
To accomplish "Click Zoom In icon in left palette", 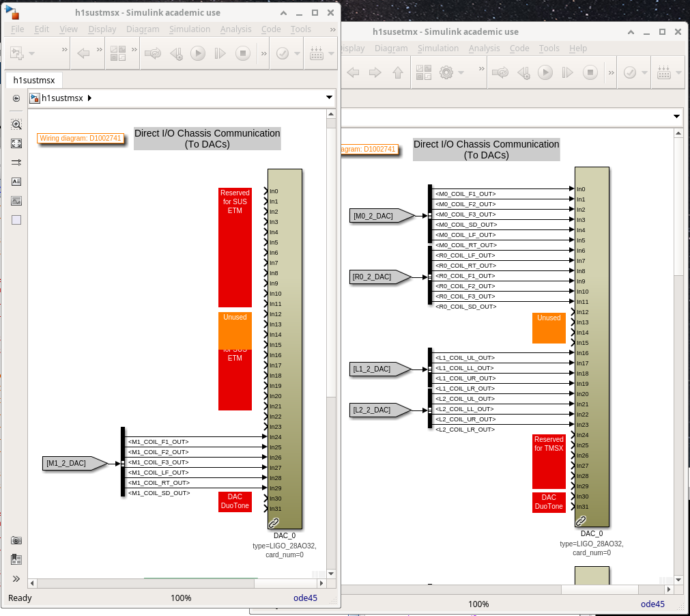I will click(16, 124).
